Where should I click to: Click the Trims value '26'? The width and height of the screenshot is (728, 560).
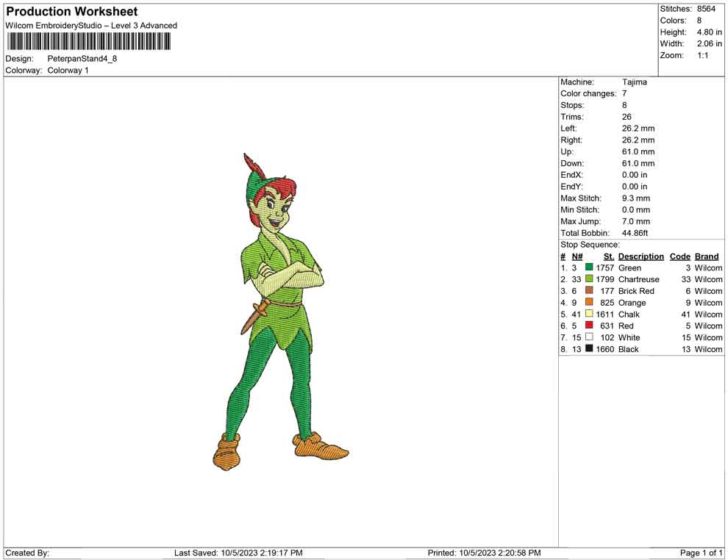[x=627, y=116]
